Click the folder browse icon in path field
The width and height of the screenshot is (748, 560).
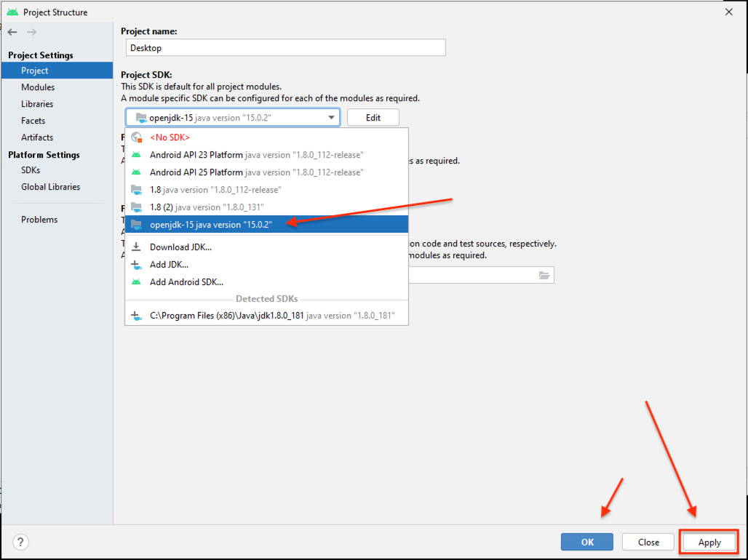pyautogui.click(x=544, y=275)
